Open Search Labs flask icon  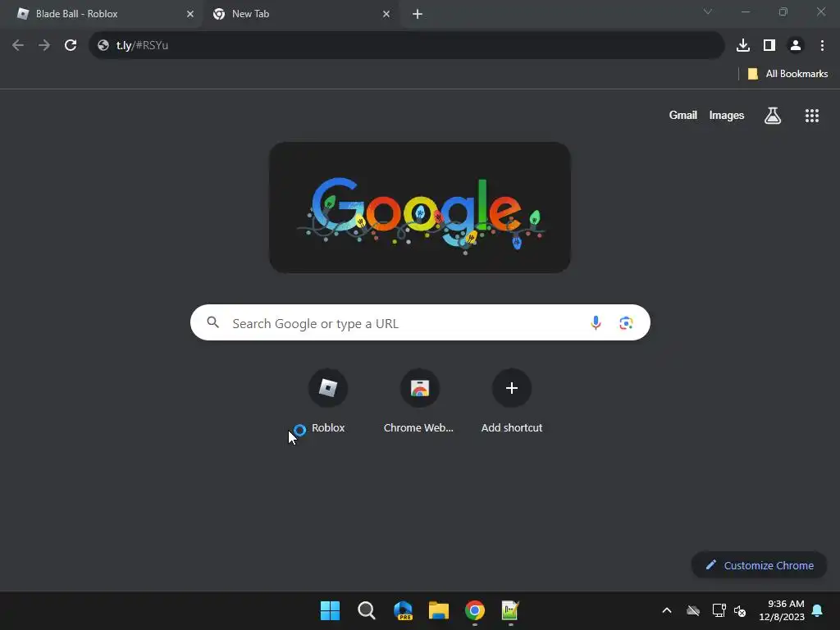(773, 115)
